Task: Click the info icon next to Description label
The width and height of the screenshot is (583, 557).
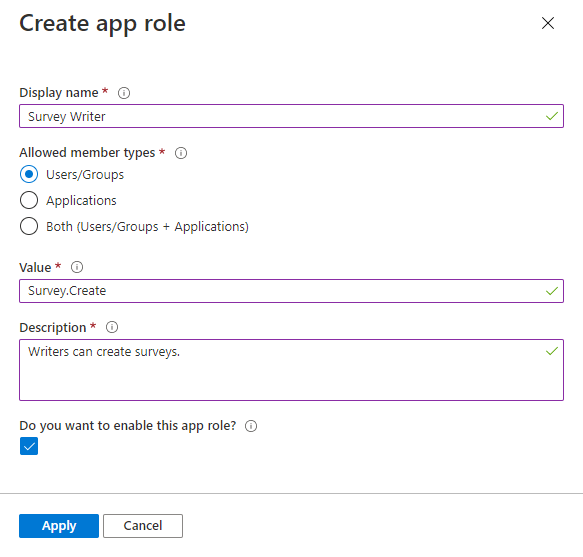Action: click(112, 327)
